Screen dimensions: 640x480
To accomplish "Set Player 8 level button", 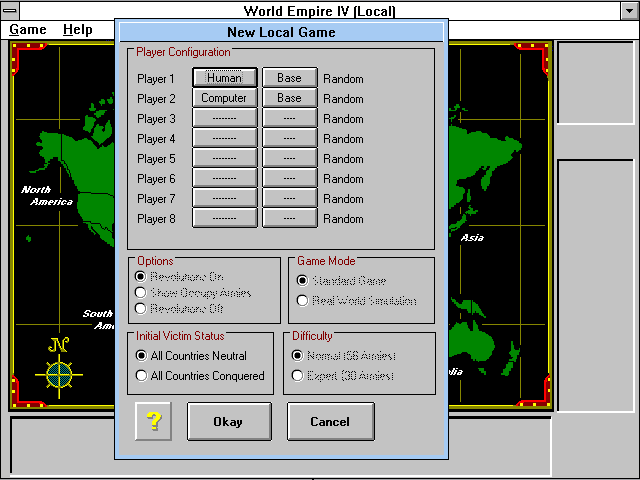I will (290, 218).
